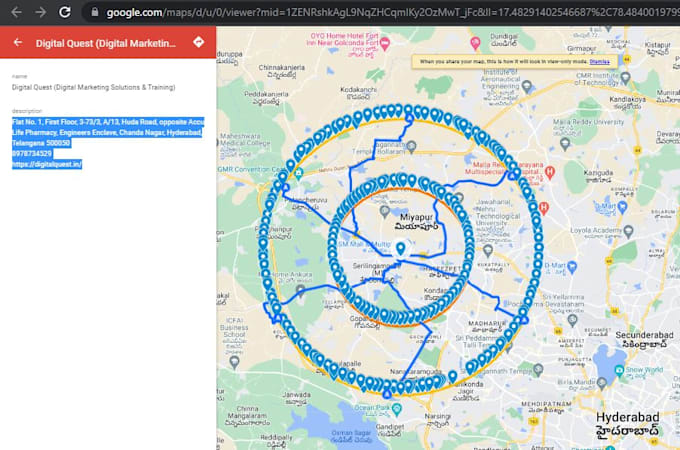Click the Chinnakanjerla map label
The image size is (680, 450).
click(x=281, y=71)
